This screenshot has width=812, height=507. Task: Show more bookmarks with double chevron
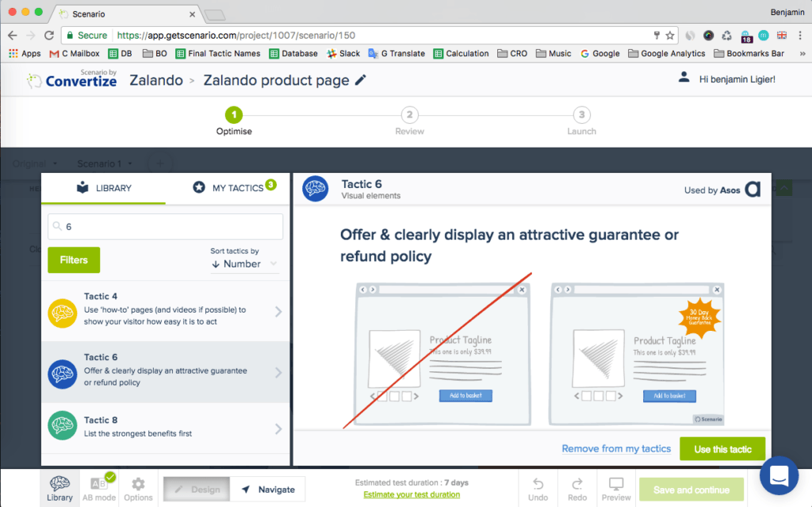[x=802, y=53]
